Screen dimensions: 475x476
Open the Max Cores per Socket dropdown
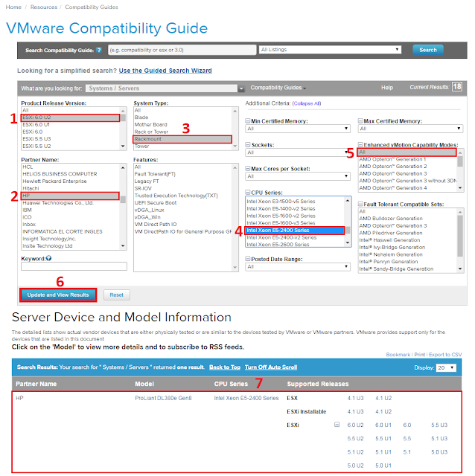(298, 176)
